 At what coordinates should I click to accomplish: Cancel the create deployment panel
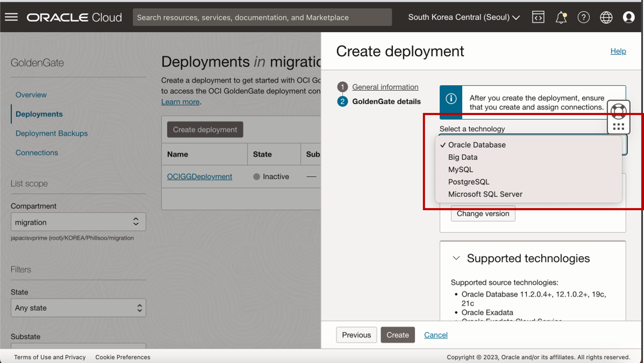[435, 335]
